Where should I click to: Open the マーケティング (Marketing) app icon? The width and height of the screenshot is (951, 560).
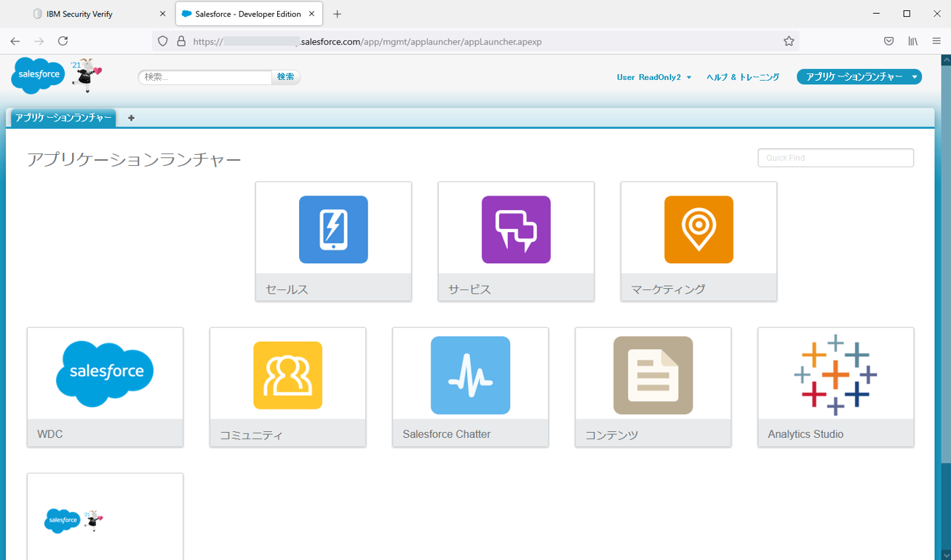(699, 229)
